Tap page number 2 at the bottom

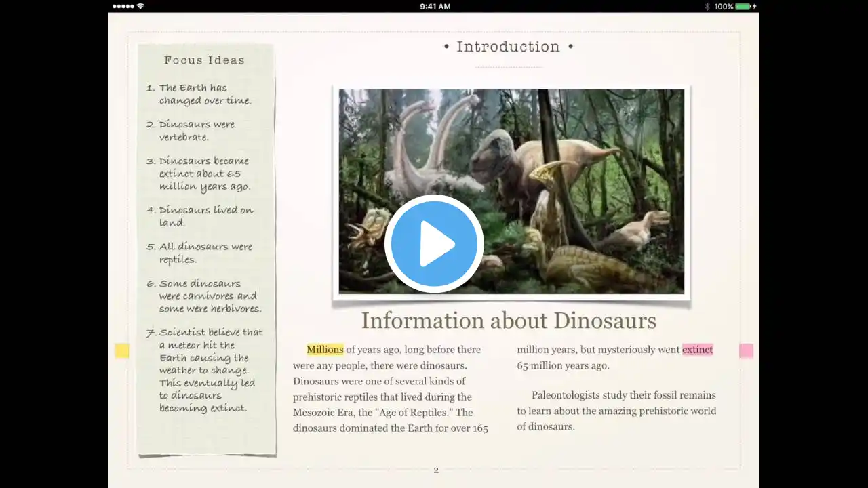coord(436,470)
